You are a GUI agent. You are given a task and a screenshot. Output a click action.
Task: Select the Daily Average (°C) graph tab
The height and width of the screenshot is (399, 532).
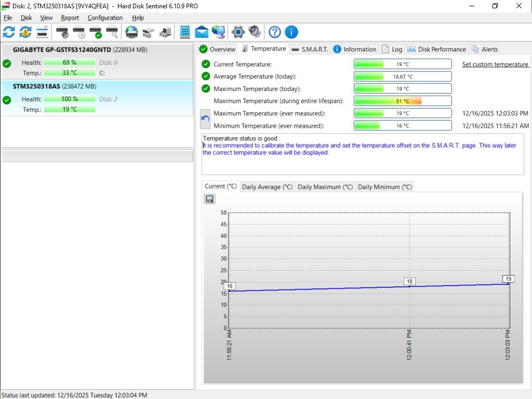pos(267,187)
